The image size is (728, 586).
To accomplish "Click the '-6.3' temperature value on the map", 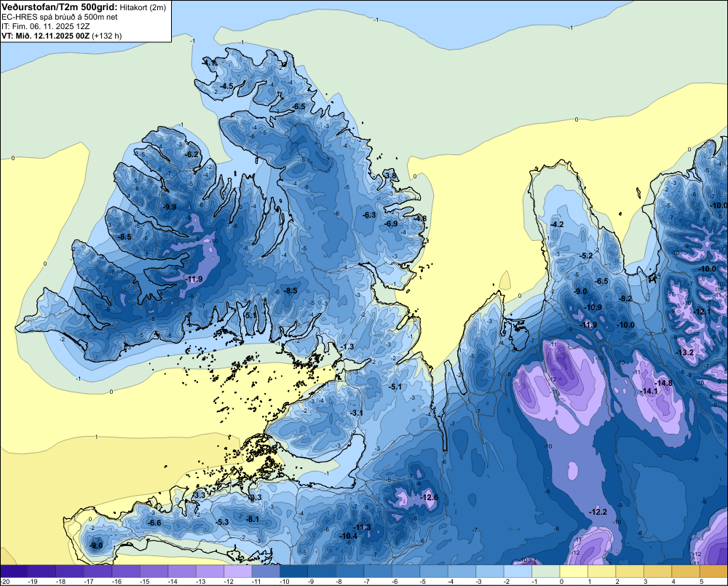I will 369,215.
